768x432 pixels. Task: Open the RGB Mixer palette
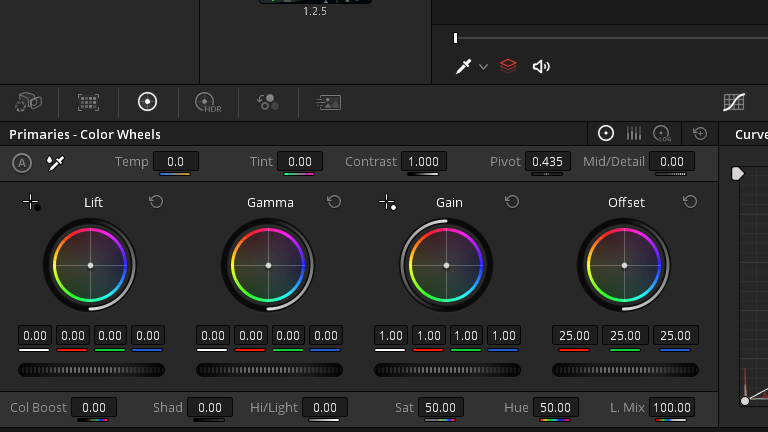point(268,102)
